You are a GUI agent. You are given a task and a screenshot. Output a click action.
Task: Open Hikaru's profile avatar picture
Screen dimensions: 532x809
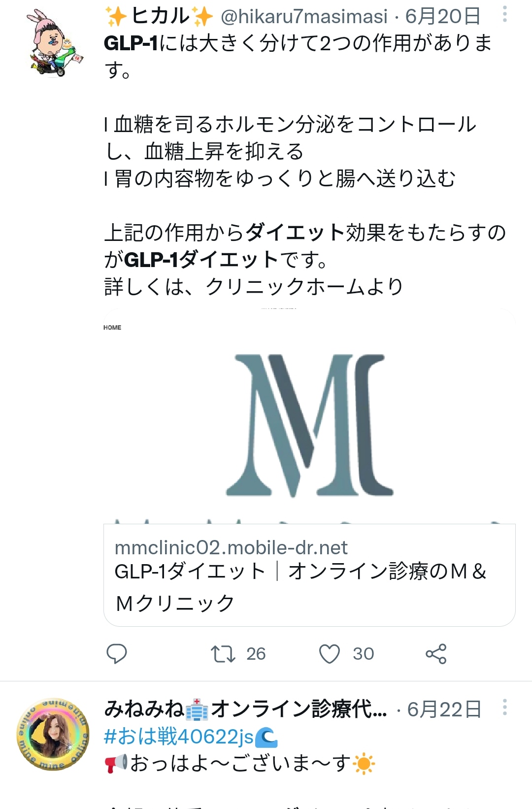coord(55,43)
